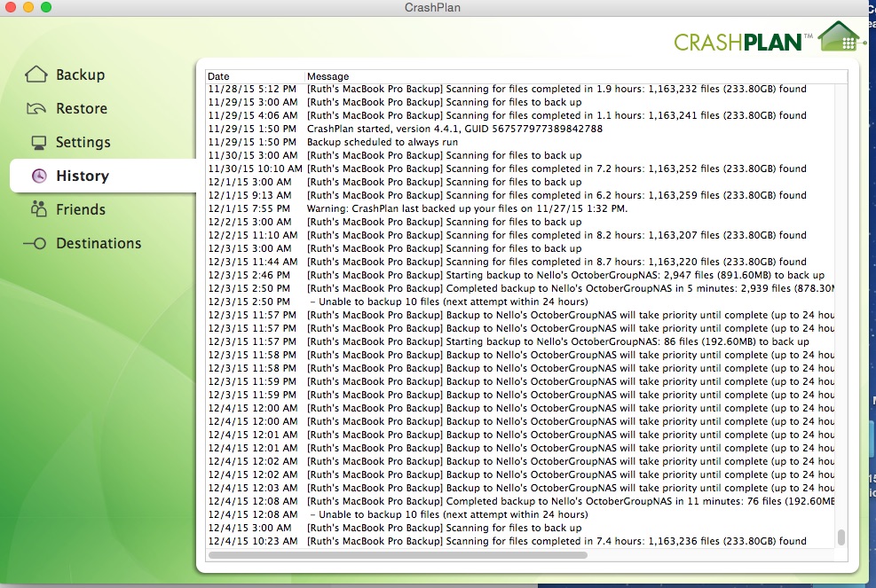Select the 12/4/15 3:00 AM scanning row
The width and height of the screenshot is (876, 588).
(521, 529)
